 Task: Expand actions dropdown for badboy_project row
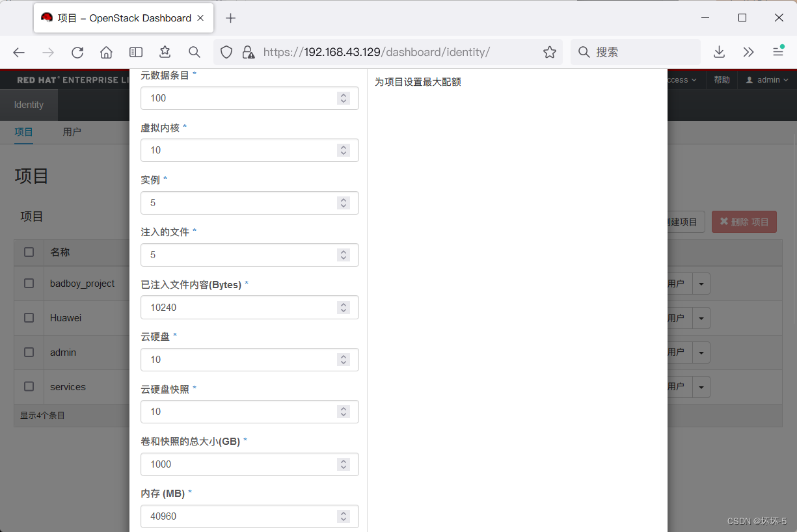tap(701, 284)
